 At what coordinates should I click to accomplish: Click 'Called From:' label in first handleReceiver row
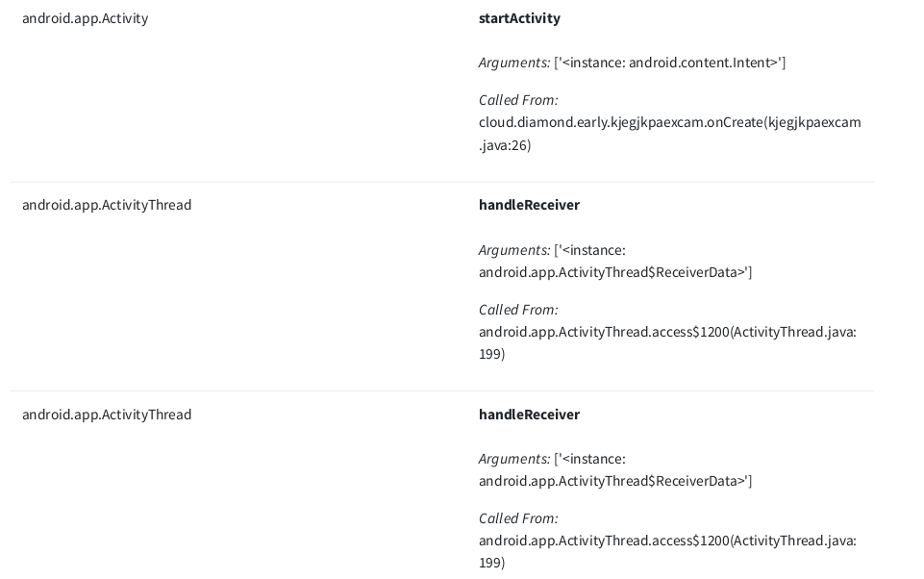click(x=518, y=310)
